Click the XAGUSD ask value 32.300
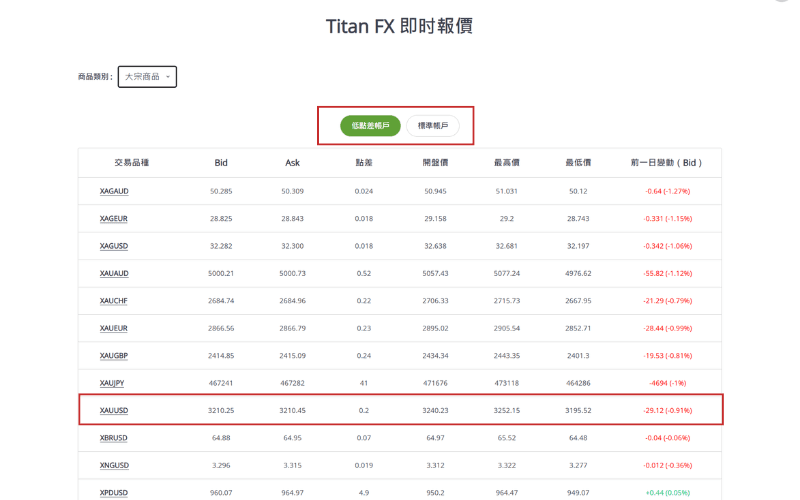 tap(292, 246)
